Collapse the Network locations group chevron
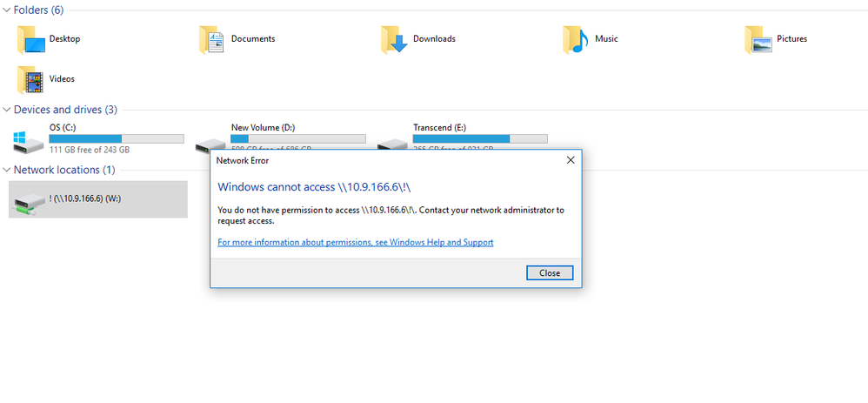The height and width of the screenshot is (403, 868). (7, 170)
